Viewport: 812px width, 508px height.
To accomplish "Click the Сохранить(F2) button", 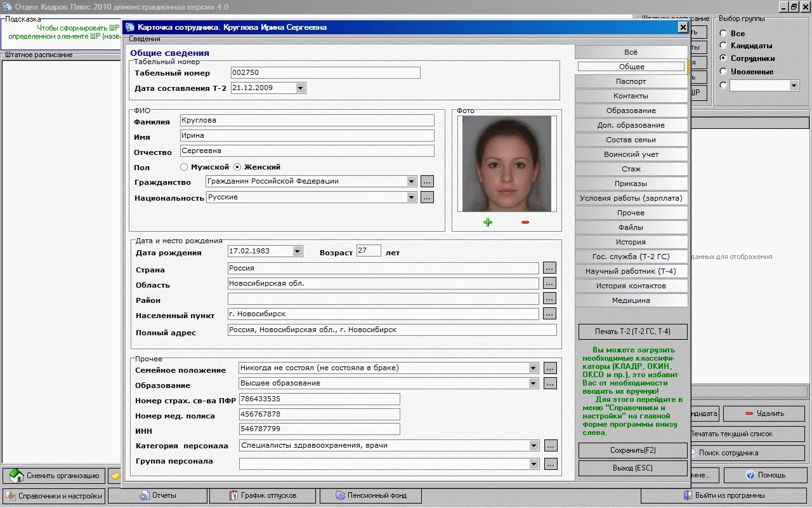I will (x=632, y=450).
